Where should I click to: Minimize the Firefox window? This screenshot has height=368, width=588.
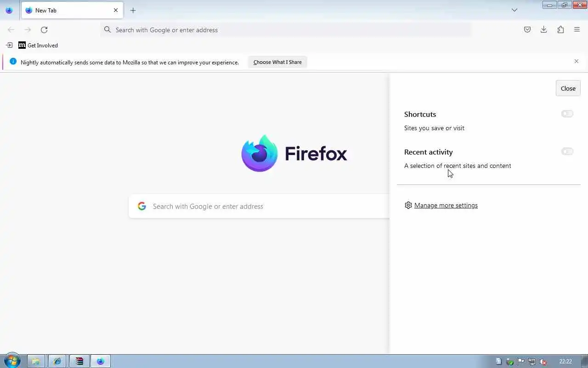point(549,5)
